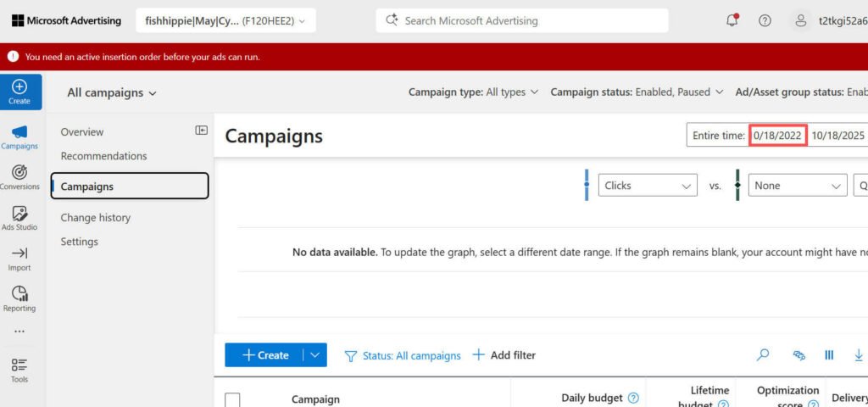Open the notifications bell
Screen dimensions: 868x407
click(x=732, y=20)
